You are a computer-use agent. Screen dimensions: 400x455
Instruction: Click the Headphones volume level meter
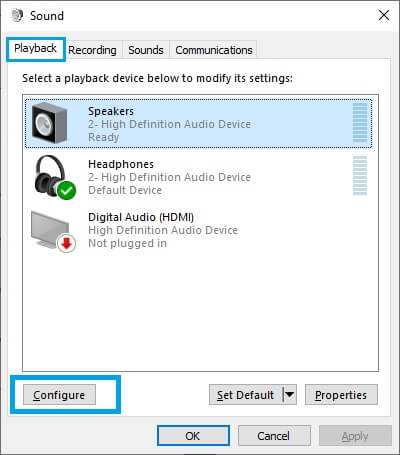coord(360,176)
